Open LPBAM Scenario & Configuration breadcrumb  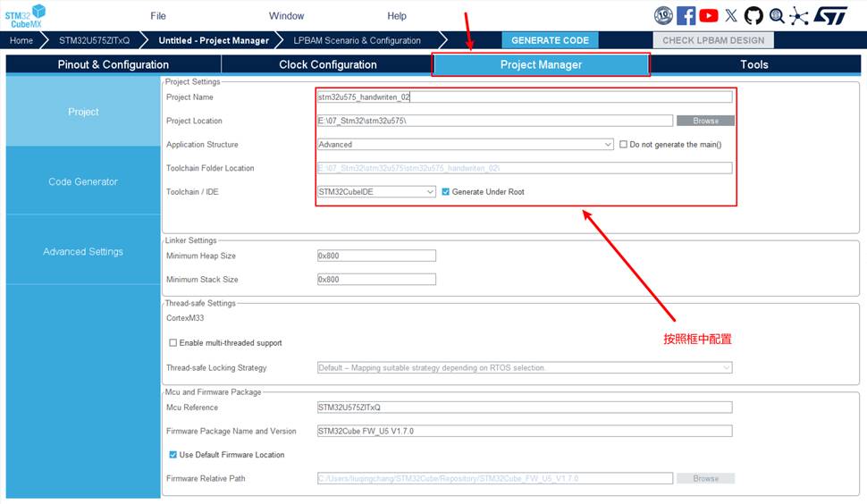click(358, 40)
